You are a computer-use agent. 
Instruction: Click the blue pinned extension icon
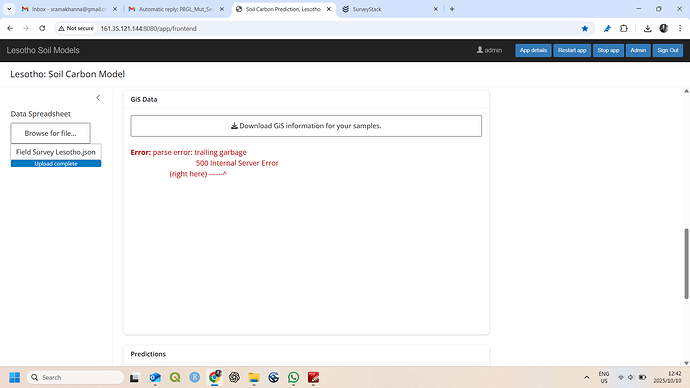(607, 28)
